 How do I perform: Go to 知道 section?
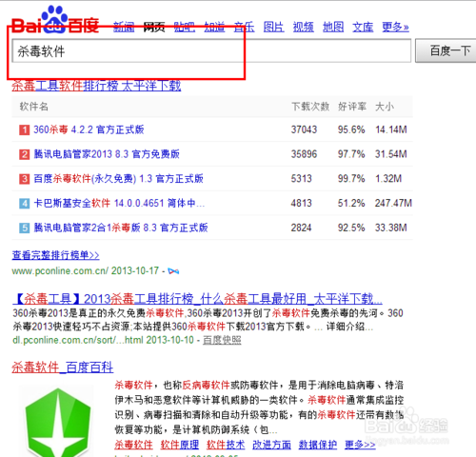click(x=214, y=27)
